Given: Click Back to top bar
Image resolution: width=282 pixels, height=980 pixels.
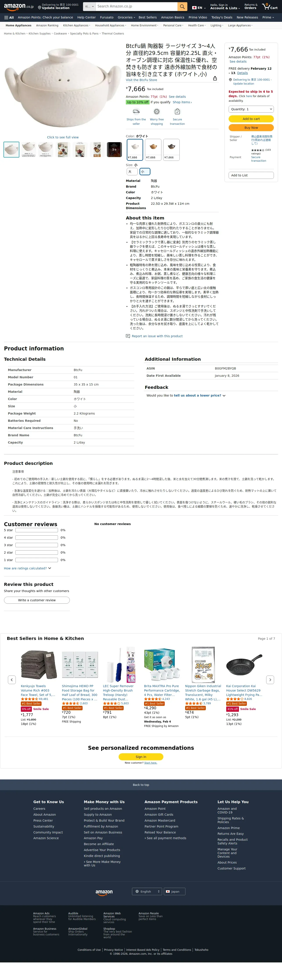Looking at the screenshot, I should point(141,785).
